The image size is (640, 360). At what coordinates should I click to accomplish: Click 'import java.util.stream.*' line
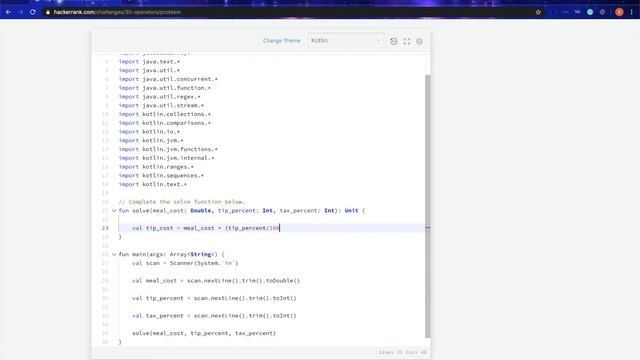[x=161, y=105]
